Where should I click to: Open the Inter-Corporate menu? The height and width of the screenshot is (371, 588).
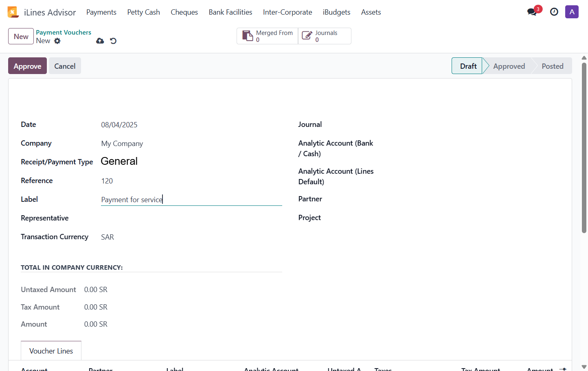(x=287, y=12)
